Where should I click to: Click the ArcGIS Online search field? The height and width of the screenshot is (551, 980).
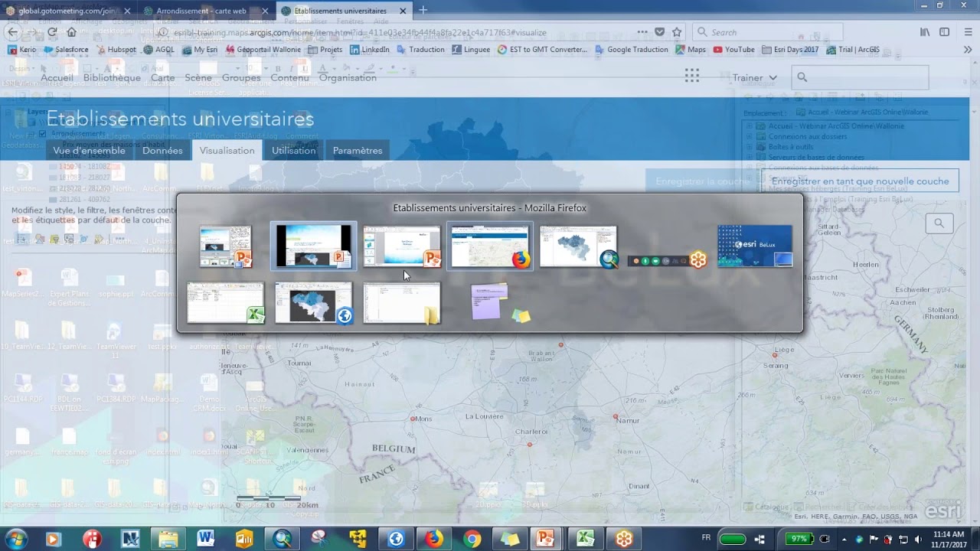click(x=859, y=77)
